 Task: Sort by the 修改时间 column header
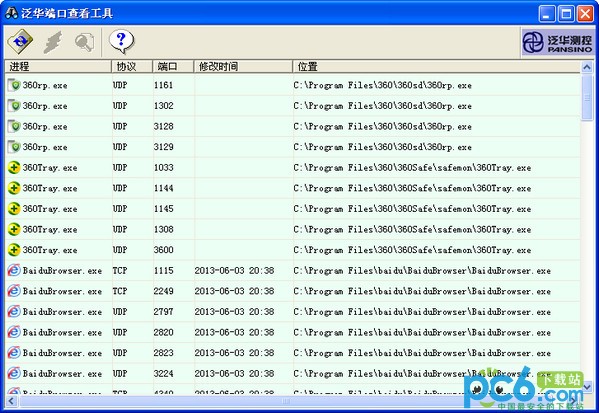coord(243,66)
